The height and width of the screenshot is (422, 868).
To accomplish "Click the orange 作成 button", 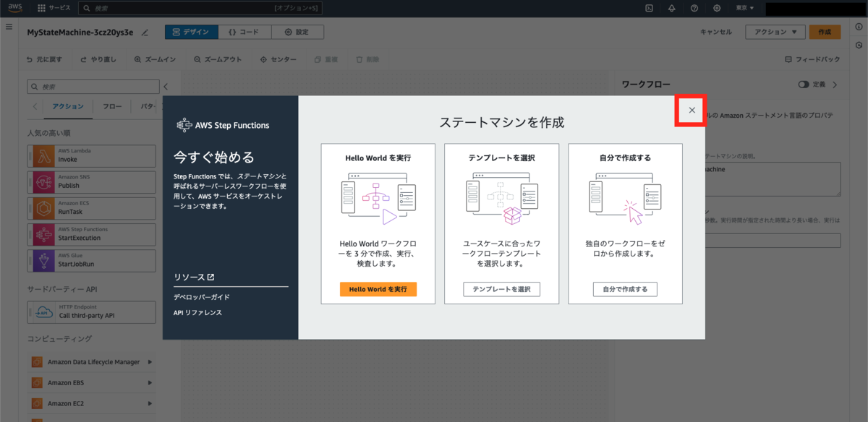I will coord(825,32).
